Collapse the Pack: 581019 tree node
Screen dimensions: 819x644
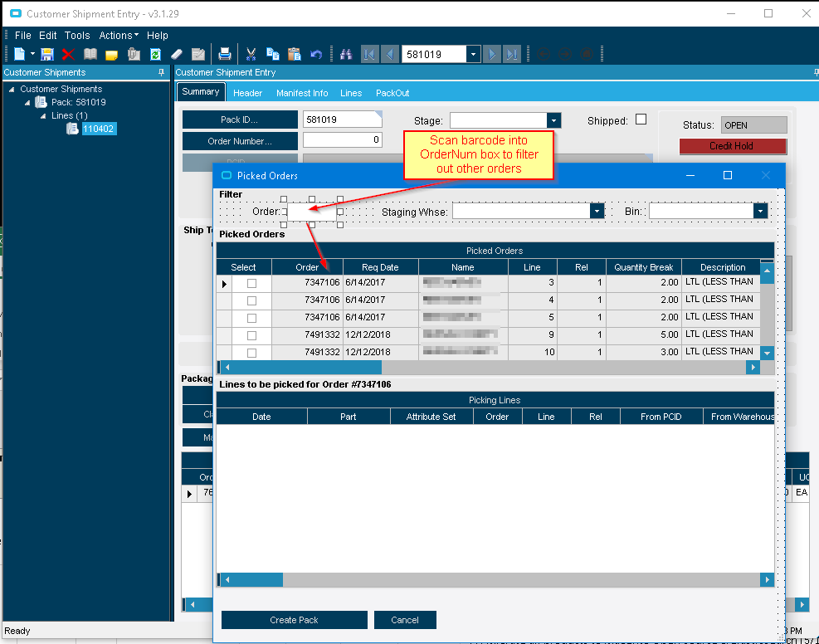click(x=27, y=103)
